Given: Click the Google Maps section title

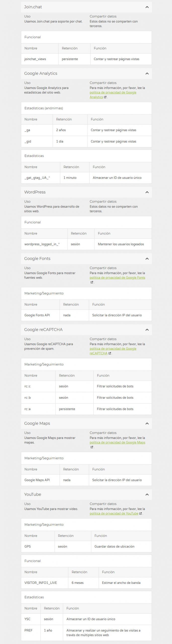Looking at the screenshot, I should pyautogui.click(x=37, y=424).
